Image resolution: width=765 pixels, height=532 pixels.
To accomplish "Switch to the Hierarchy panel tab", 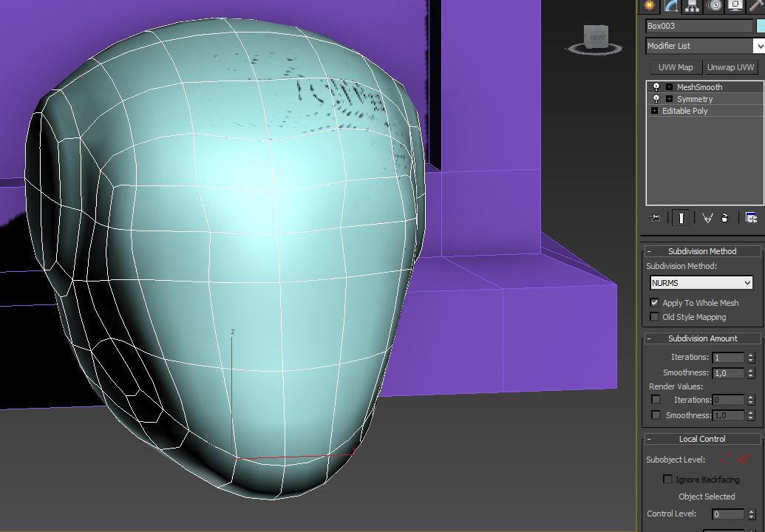I will click(x=693, y=6).
